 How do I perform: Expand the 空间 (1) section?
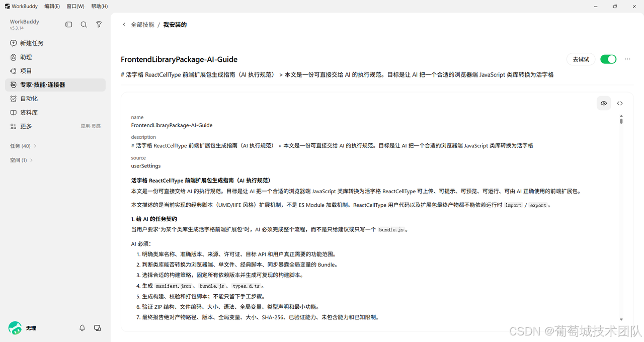click(x=22, y=160)
